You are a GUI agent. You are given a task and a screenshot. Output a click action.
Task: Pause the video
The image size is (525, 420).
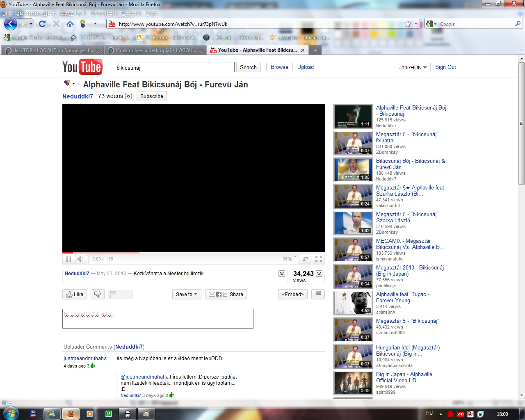coord(68,259)
